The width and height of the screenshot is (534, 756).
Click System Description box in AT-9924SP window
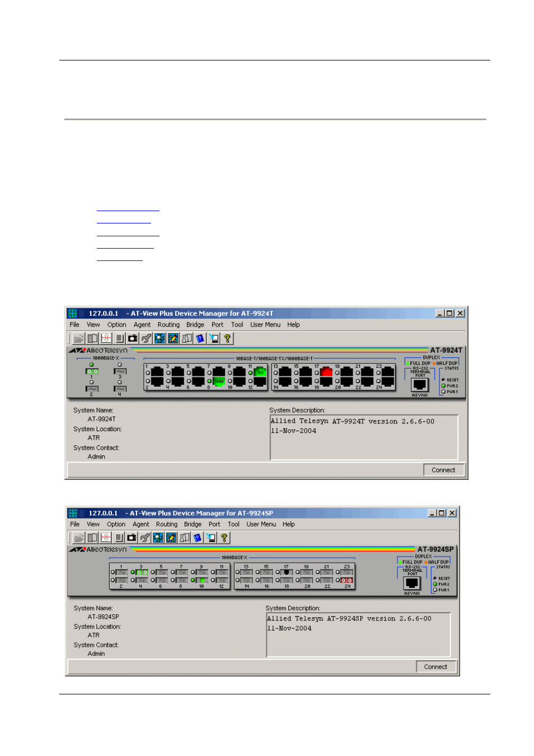tap(358, 634)
